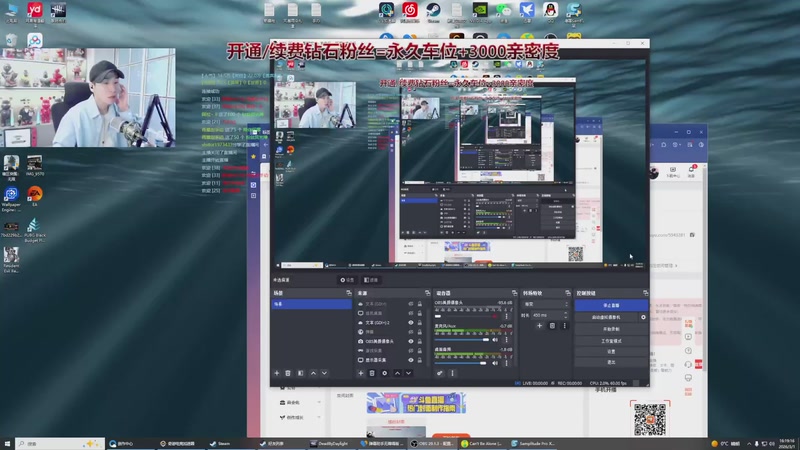Mute the 麦克风/Aux audio channel

tap(495, 340)
